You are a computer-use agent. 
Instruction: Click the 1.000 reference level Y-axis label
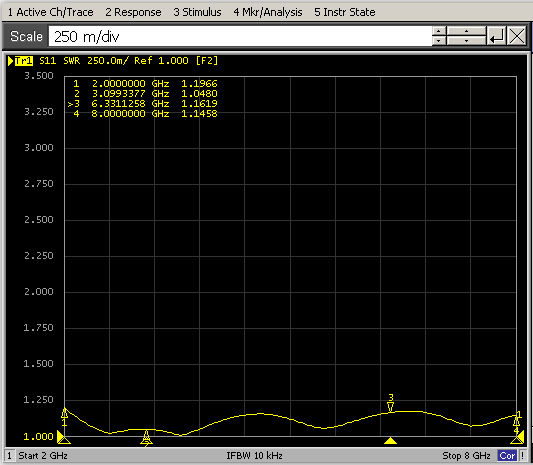coord(38,436)
